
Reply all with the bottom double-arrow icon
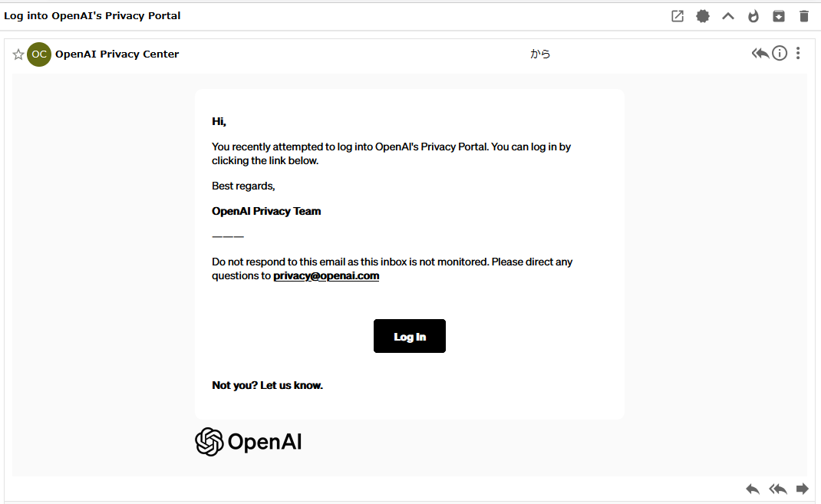tap(778, 489)
